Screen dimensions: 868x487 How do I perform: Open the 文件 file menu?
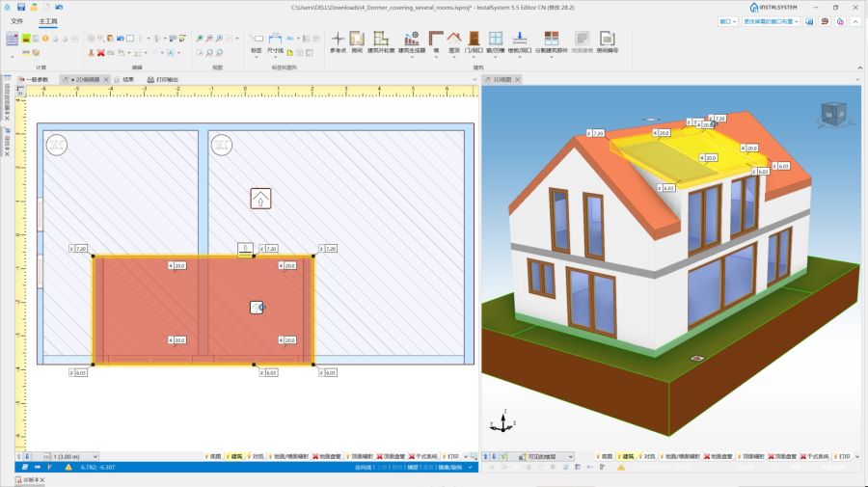pos(17,20)
